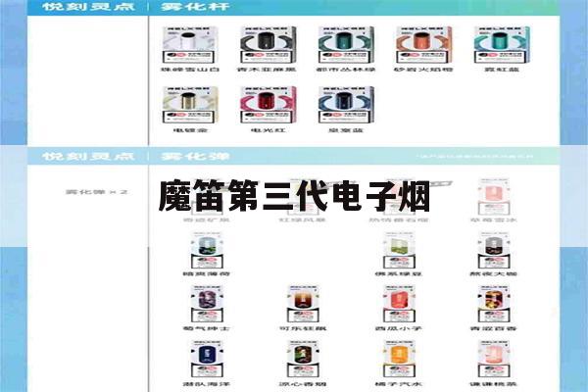Click the 青木亚麻黑 color name

267,70
